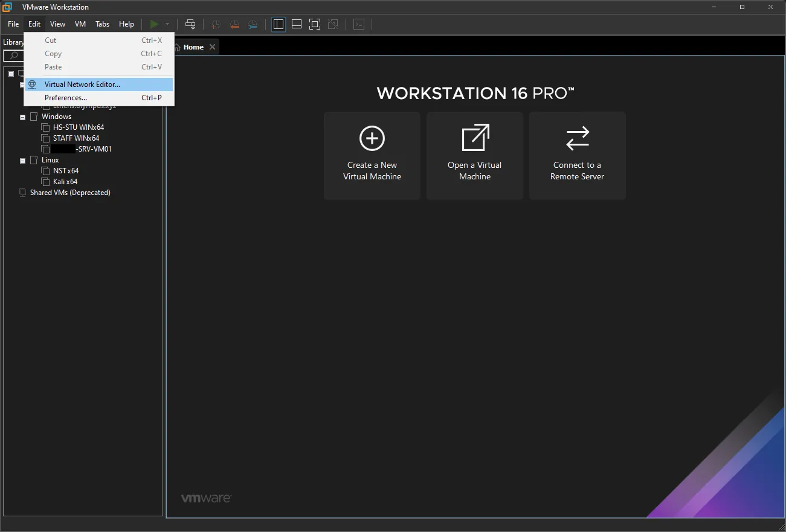Click the green Power On play button
This screenshot has width=786, height=532.
click(x=154, y=24)
